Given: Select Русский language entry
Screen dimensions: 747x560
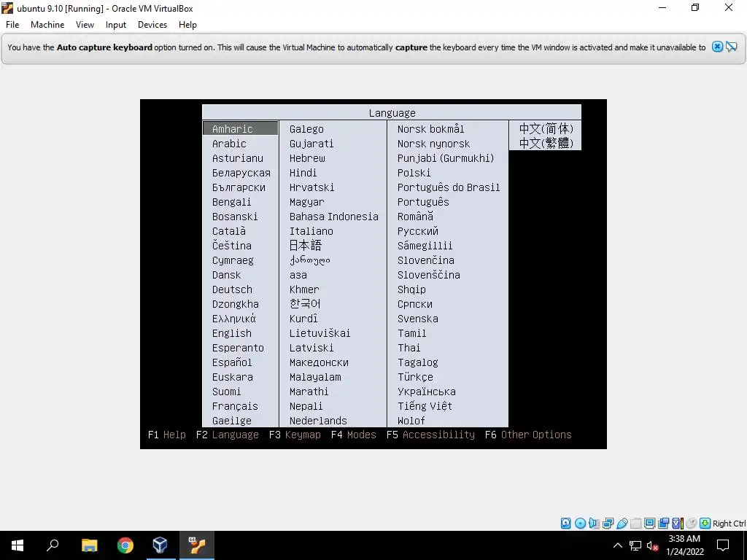Looking at the screenshot, I should [x=418, y=231].
